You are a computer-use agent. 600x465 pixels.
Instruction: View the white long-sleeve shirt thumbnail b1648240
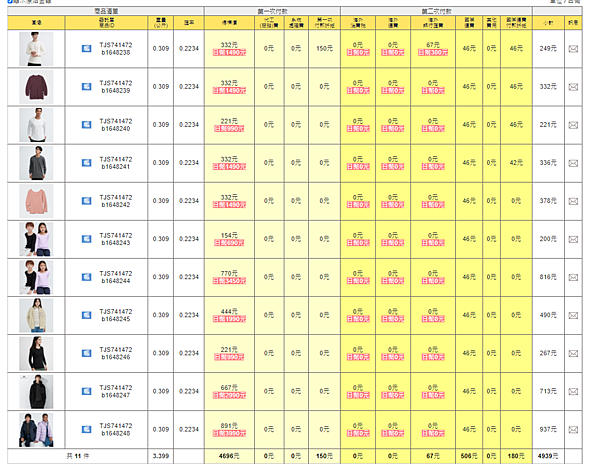pos(36,125)
